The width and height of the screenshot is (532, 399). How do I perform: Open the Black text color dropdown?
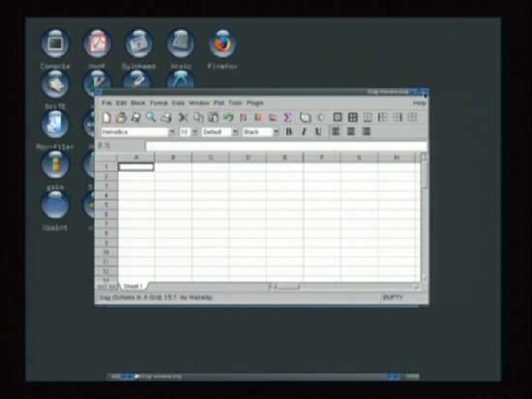point(277,131)
